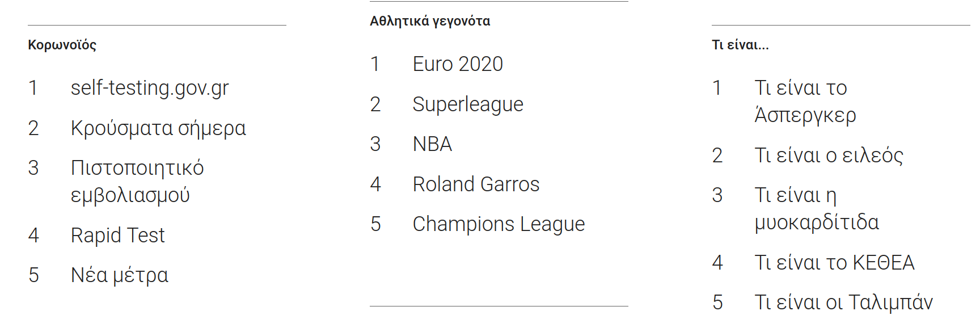980x315 pixels.
Task: Click the Τι είναι... list heading
Action: point(740,45)
